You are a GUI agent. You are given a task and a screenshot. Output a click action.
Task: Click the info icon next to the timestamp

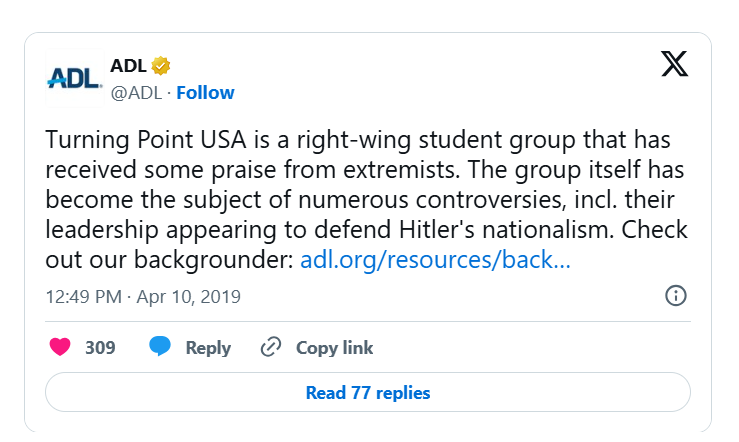click(x=676, y=297)
